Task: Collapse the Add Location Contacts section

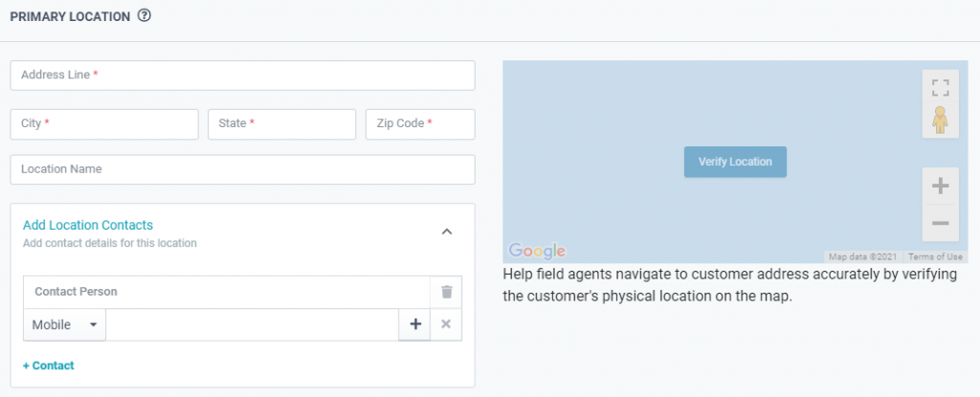Action: coord(446,232)
